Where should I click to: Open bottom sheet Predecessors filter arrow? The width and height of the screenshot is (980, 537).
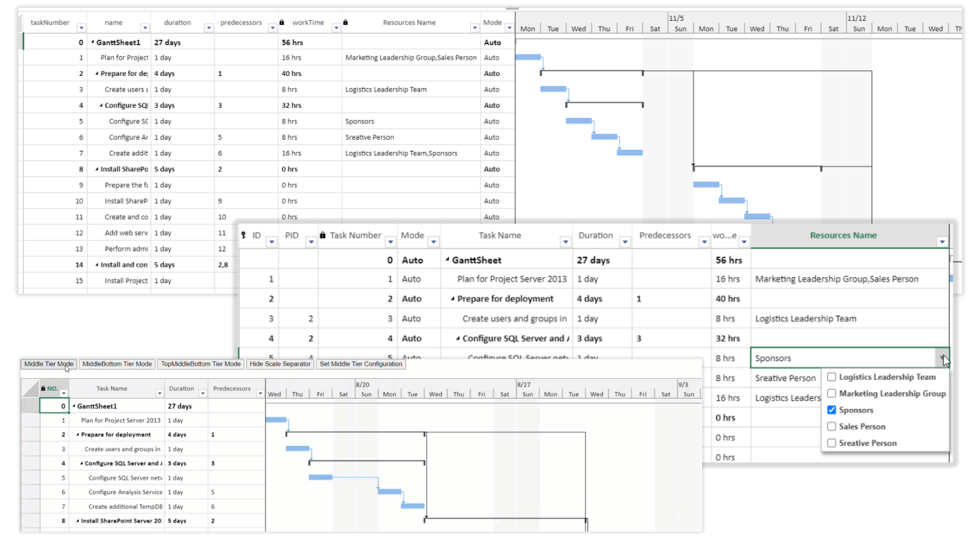(x=260, y=394)
